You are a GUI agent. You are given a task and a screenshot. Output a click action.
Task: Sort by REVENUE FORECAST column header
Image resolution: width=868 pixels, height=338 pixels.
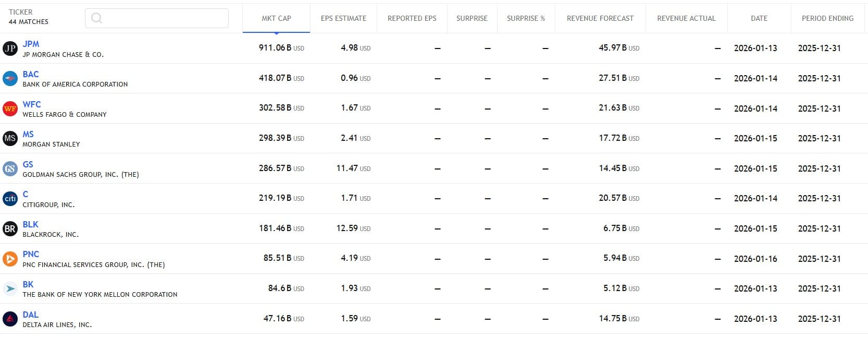[600, 18]
